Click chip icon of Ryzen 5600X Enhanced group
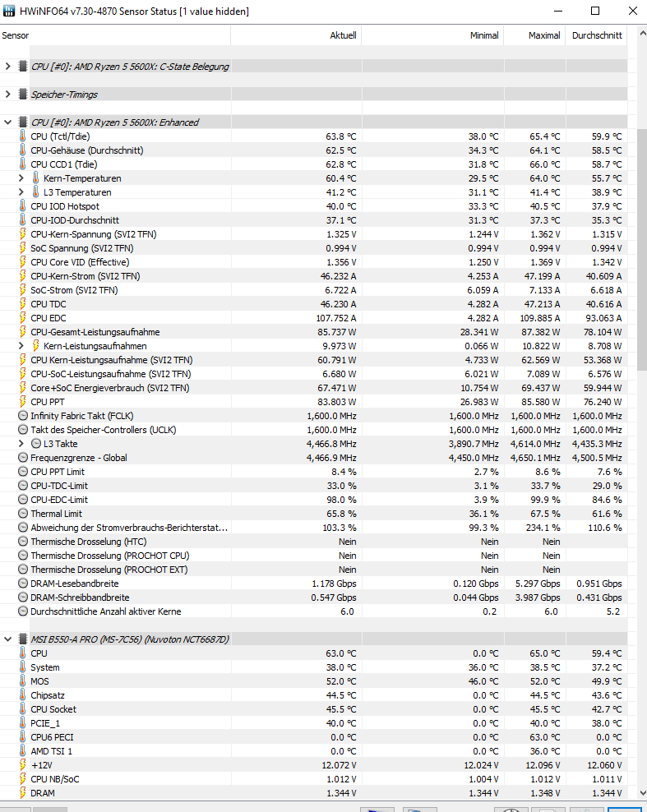Image resolution: width=647 pixels, height=812 pixels. (x=22, y=122)
